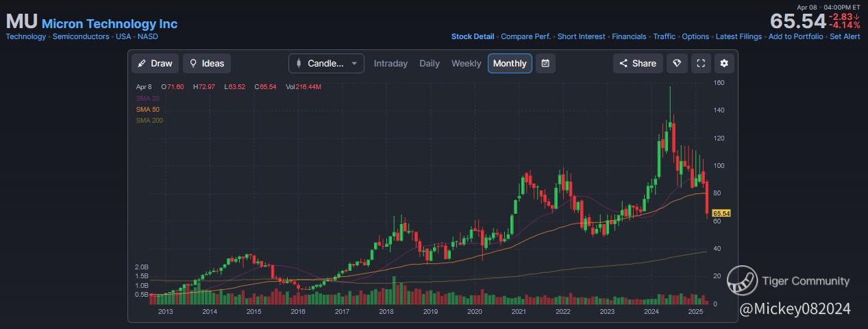Screen dimensions: 868x329
Task: Switch to Daily timeframe
Action: 430,63
